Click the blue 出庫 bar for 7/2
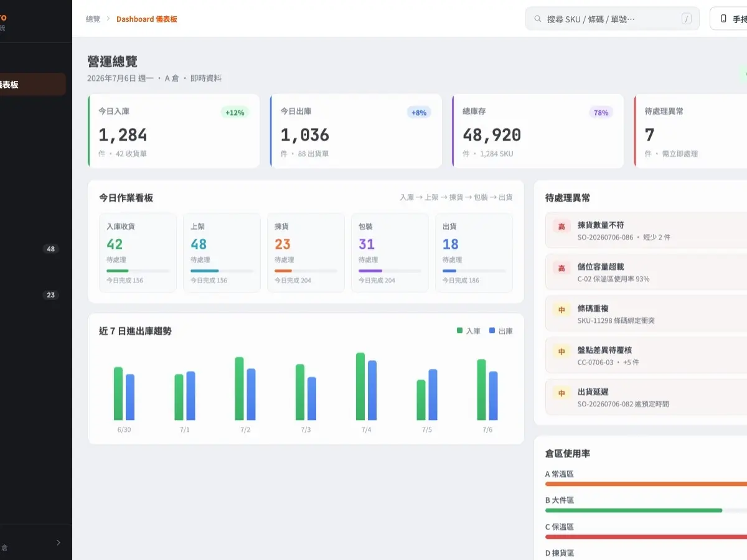 [251, 394]
